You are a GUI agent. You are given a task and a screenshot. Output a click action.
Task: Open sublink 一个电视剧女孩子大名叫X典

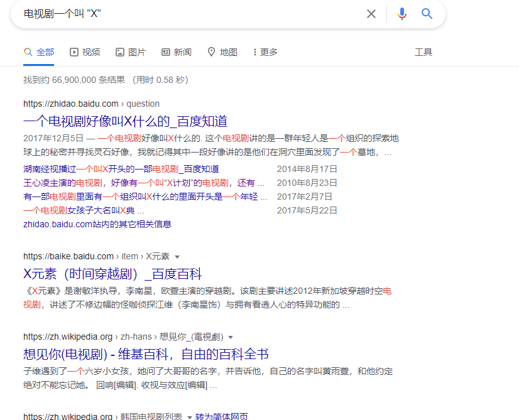(84, 211)
